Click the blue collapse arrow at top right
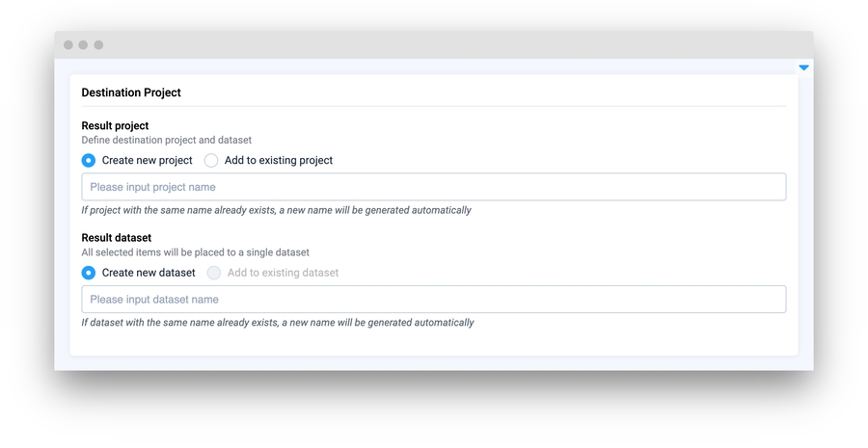This screenshot has width=868, height=448. tap(803, 67)
